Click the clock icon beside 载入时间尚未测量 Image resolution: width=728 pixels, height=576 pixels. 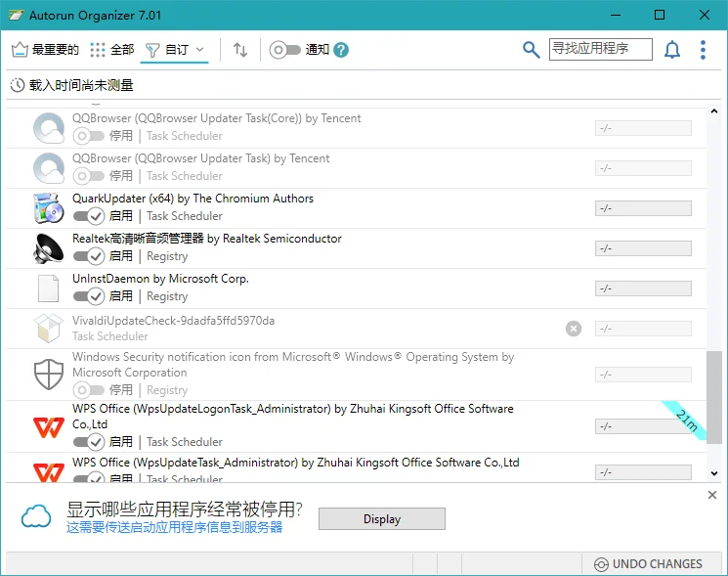18,85
